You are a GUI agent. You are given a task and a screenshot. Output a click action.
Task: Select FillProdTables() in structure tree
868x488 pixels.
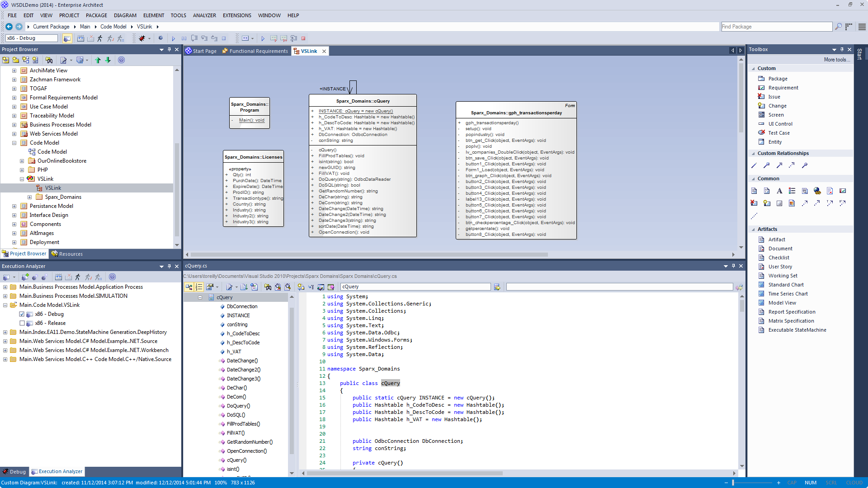[x=243, y=424]
